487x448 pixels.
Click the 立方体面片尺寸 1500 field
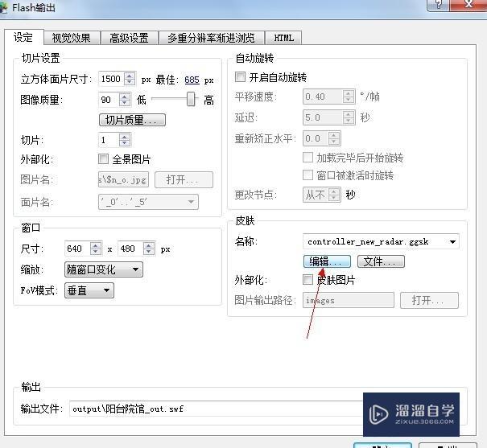click(x=111, y=79)
